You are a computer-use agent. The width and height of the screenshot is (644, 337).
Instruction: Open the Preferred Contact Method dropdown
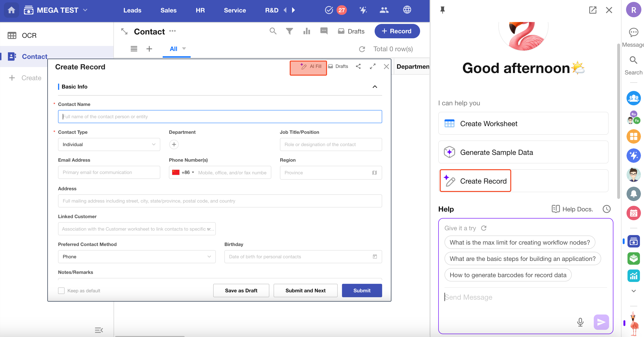click(137, 256)
